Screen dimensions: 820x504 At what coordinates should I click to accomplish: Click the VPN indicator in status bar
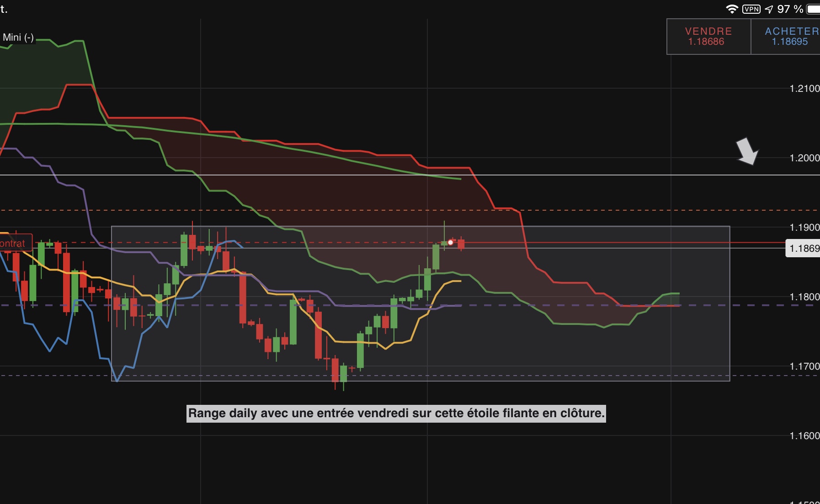pos(751,9)
